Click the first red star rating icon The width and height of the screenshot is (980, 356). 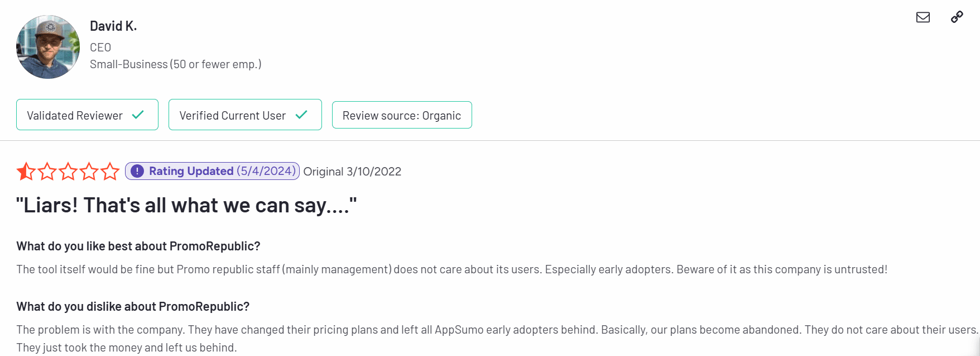click(25, 172)
